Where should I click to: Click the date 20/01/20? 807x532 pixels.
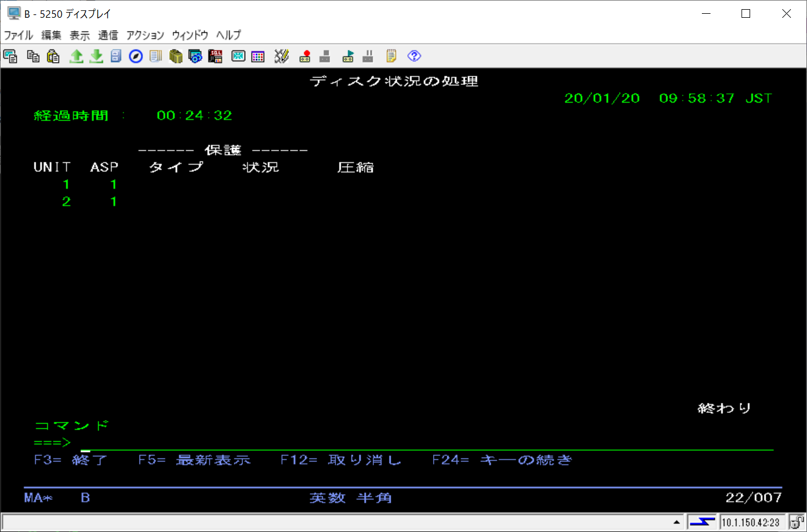pyautogui.click(x=602, y=98)
